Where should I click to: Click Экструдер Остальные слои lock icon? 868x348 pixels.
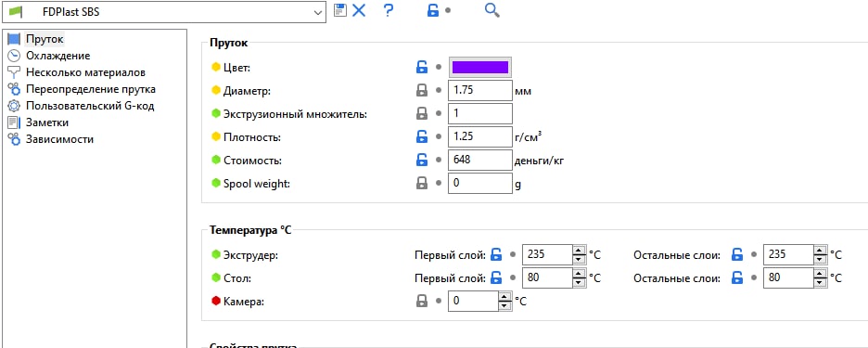[737, 255]
